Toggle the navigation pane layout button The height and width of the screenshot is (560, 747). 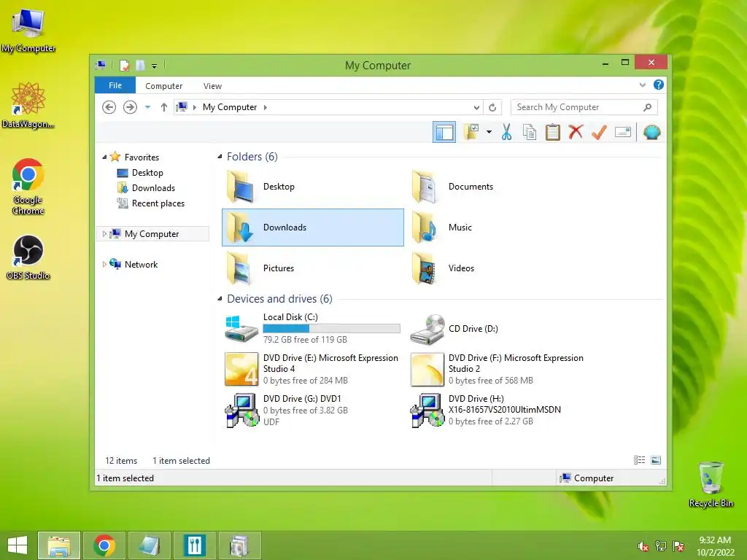coord(444,133)
